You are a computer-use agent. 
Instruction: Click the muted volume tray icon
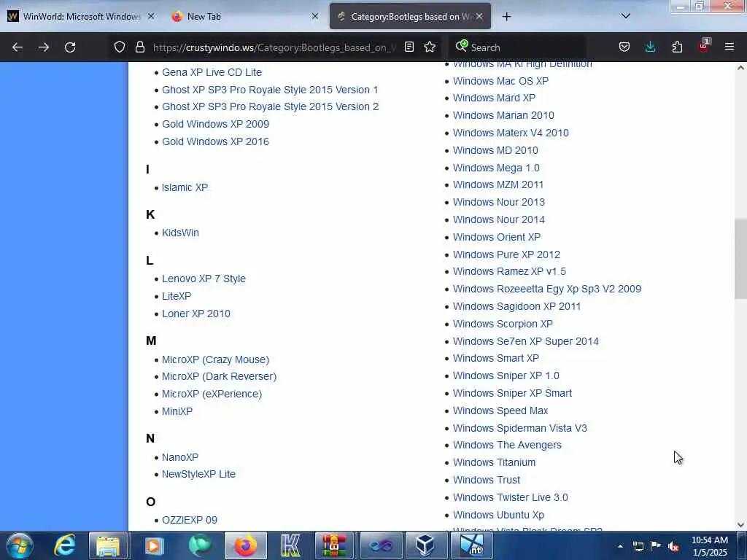tap(673, 546)
